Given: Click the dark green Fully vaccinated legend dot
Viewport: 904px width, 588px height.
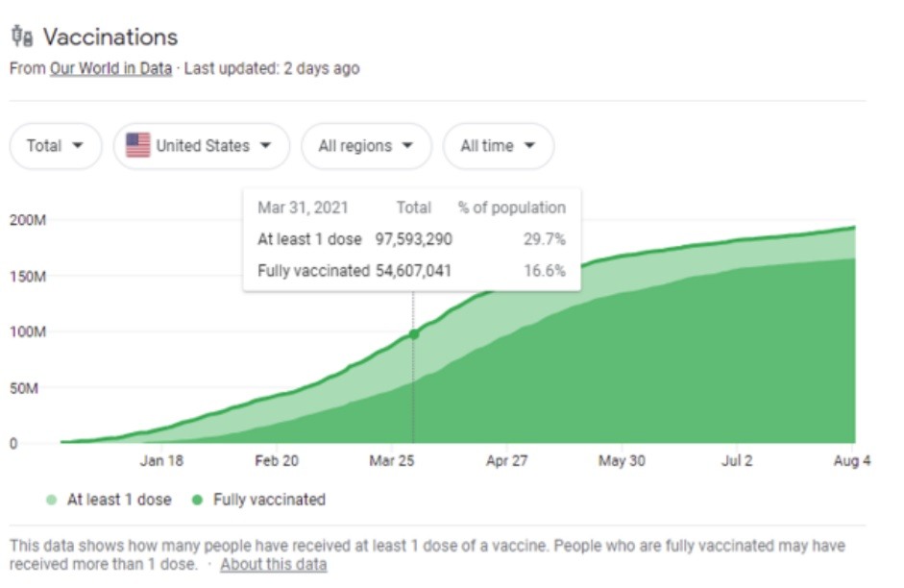Looking at the screenshot, I should click(197, 500).
